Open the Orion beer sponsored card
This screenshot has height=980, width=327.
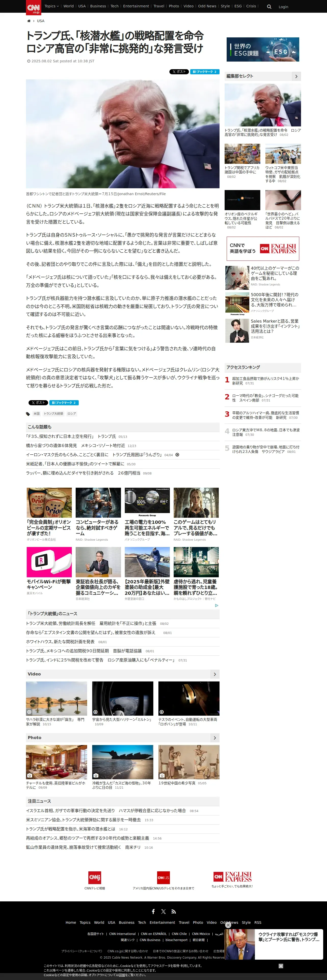tap(49, 514)
